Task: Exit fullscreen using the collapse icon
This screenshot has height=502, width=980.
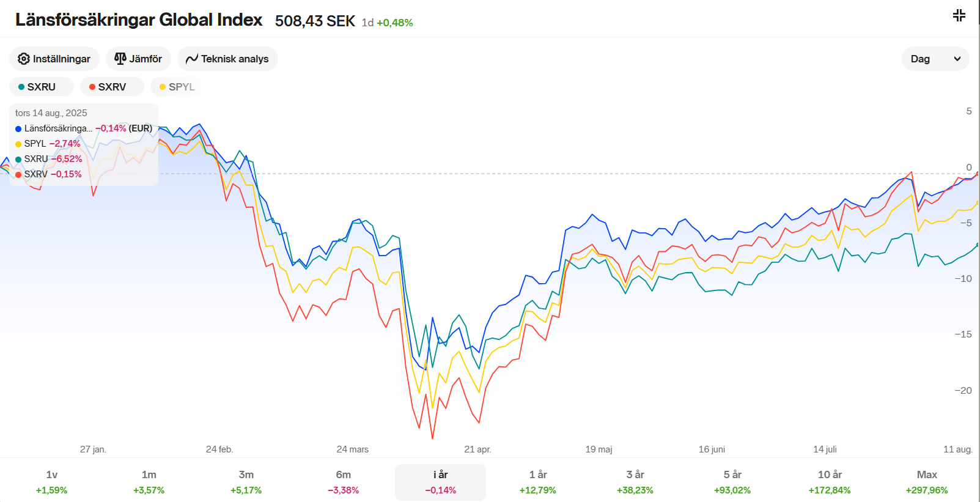Action: [959, 15]
